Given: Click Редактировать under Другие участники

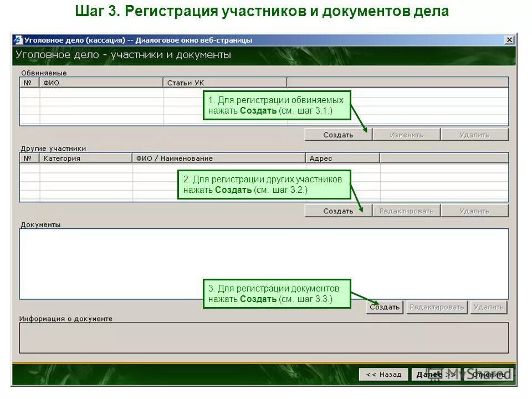Looking at the screenshot, I should [x=406, y=210].
